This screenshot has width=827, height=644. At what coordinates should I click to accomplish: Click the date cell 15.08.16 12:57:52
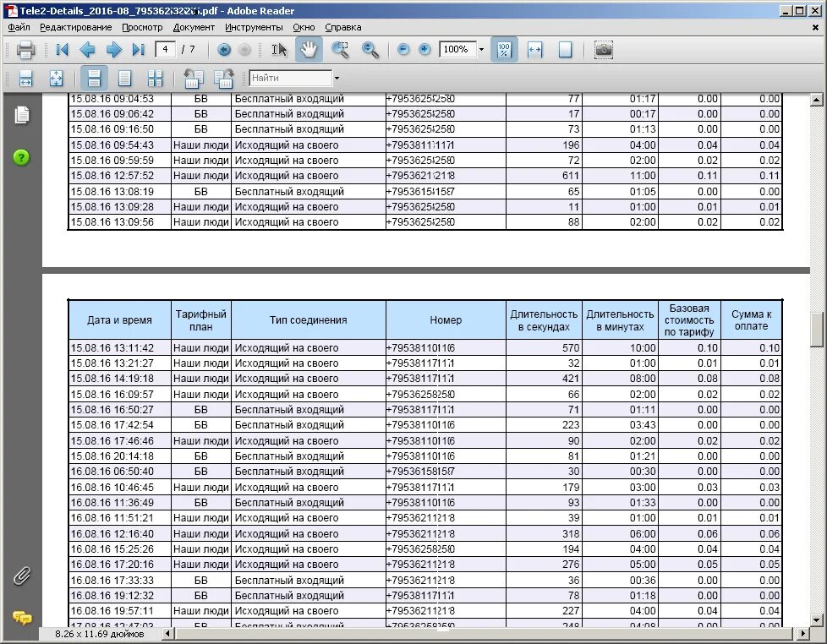120,176
